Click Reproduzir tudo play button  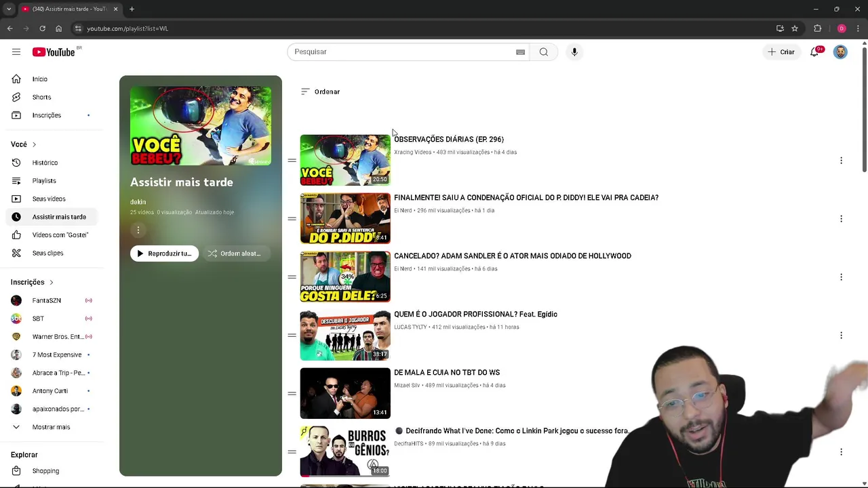165,253
